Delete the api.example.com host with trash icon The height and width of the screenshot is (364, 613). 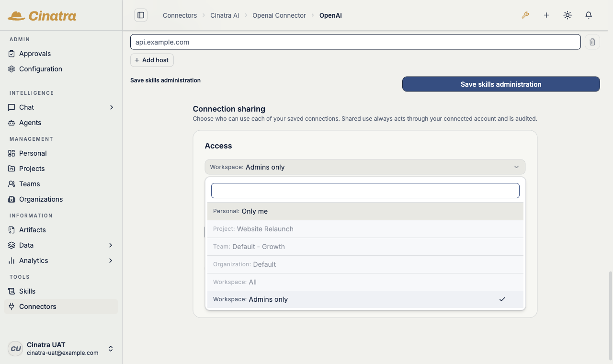[x=592, y=42]
